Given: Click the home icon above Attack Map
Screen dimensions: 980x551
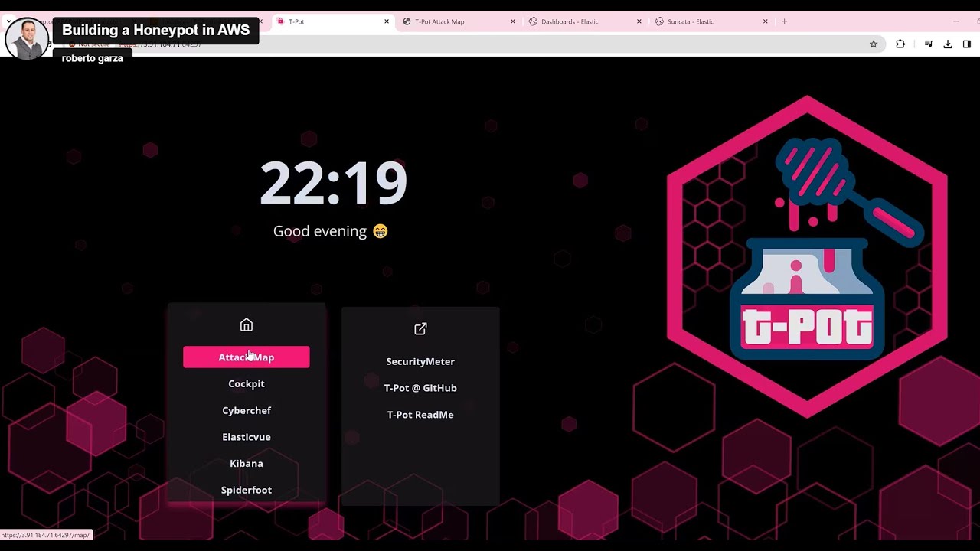Looking at the screenshot, I should pyautogui.click(x=246, y=325).
